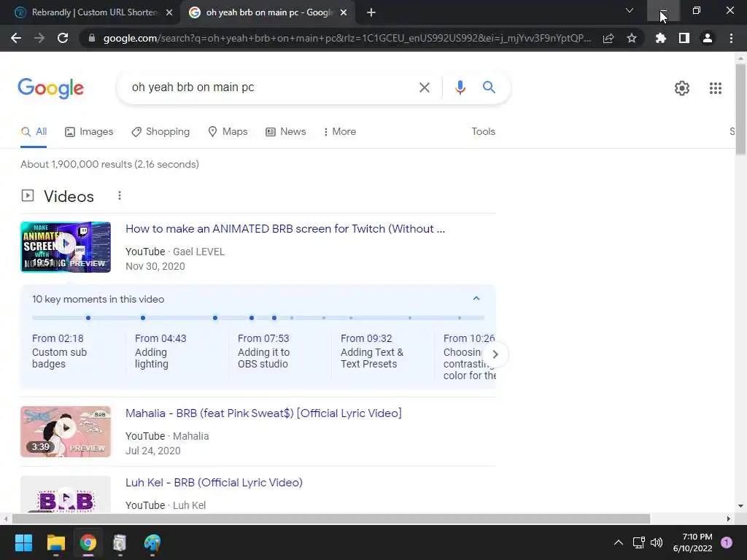Select the 'oh yeah brb on main pc' tab
The height and width of the screenshot is (560, 747).
268,12
